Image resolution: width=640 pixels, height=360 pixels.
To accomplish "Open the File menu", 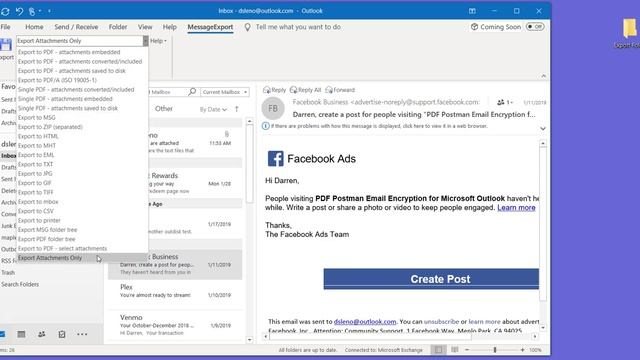I will [x=5, y=27].
